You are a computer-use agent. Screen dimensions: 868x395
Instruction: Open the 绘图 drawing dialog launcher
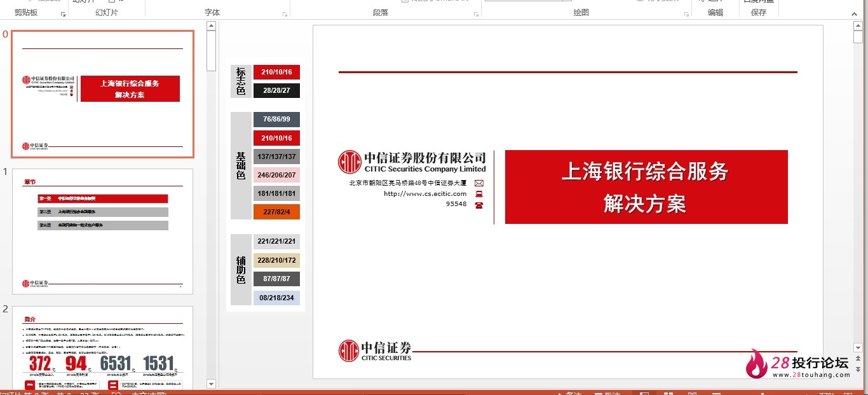point(686,14)
